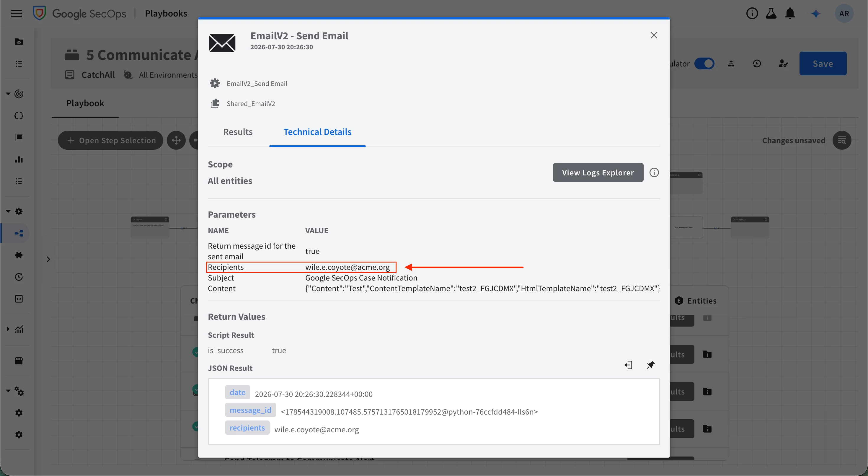Screen dimensions: 868x476
Task: Click the Content parameter JSON value
Action: coord(482,288)
